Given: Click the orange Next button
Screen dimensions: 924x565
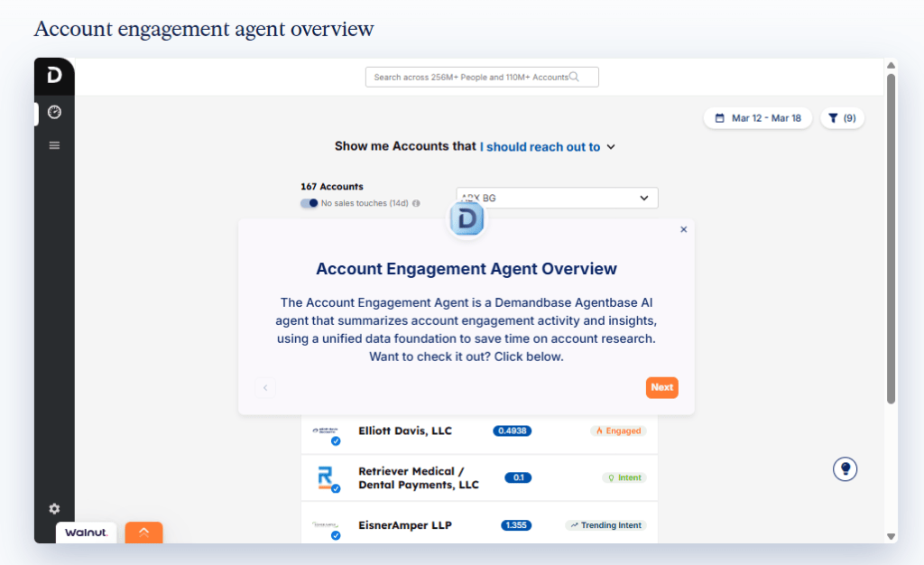Looking at the screenshot, I should tap(661, 387).
